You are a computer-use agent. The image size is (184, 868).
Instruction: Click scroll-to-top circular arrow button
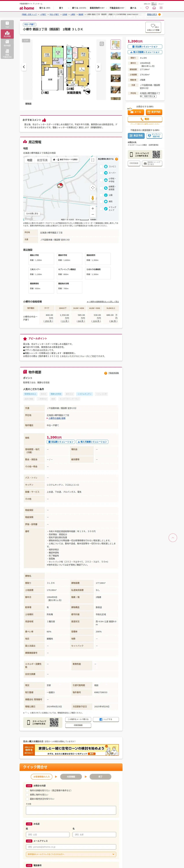(x=173, y=537)
